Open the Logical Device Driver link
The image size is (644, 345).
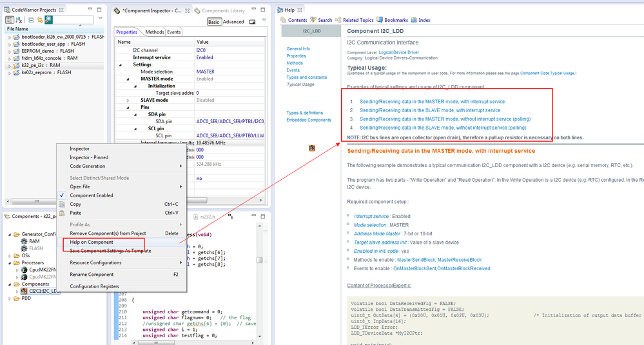pos(399,53)
